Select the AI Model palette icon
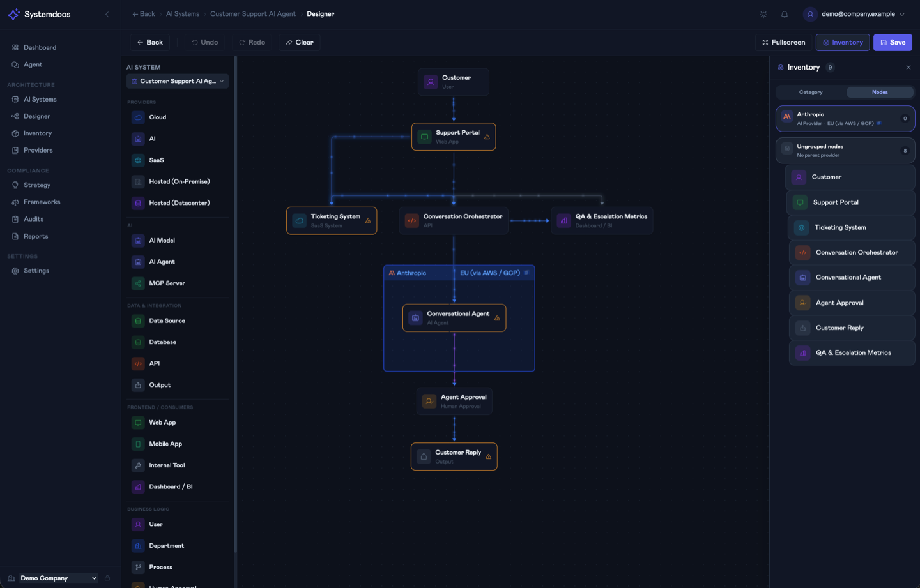Viewport: 920px width, 588px height. 138,241
